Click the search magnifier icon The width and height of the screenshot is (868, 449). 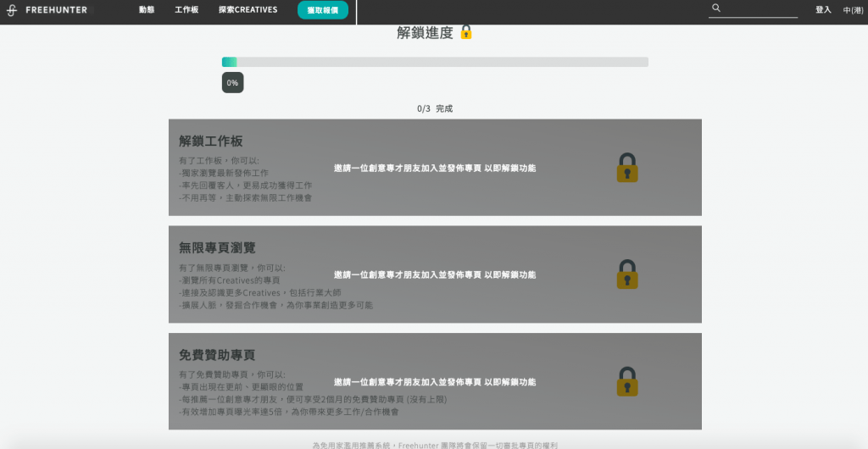716,8
